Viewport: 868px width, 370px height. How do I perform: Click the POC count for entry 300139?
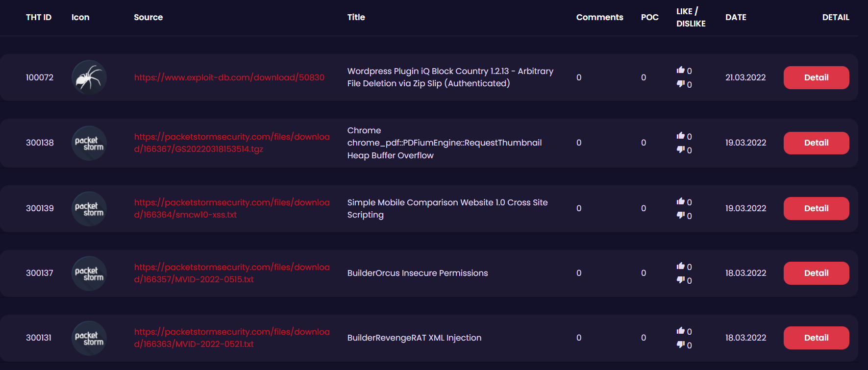pyautogui.click(x=644, y=208)
